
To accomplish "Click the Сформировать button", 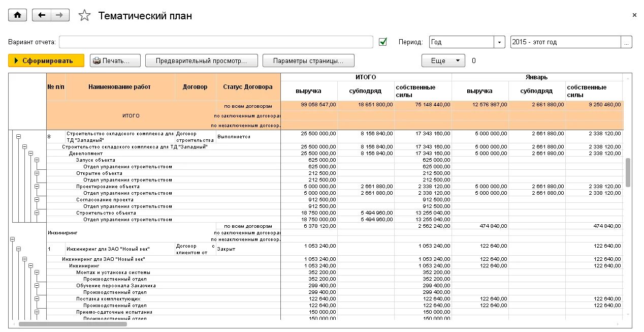I will (46, 61).
